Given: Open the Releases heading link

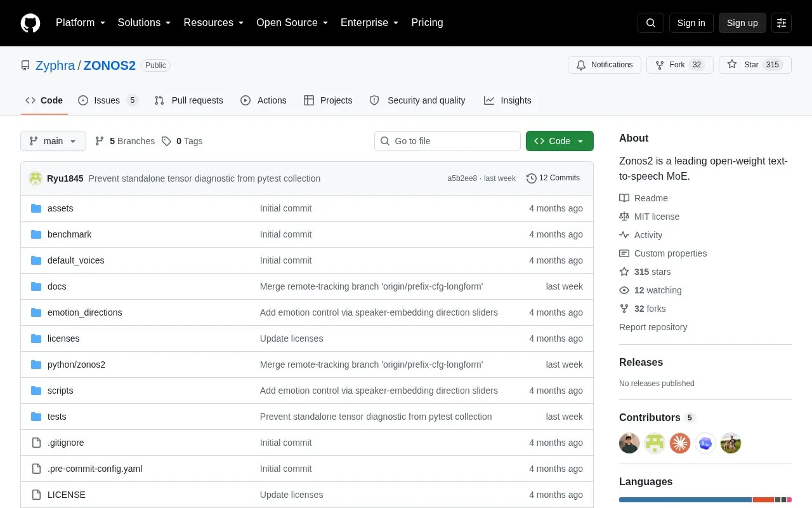Looking at the screenshot, I should [x=641, y=363].
